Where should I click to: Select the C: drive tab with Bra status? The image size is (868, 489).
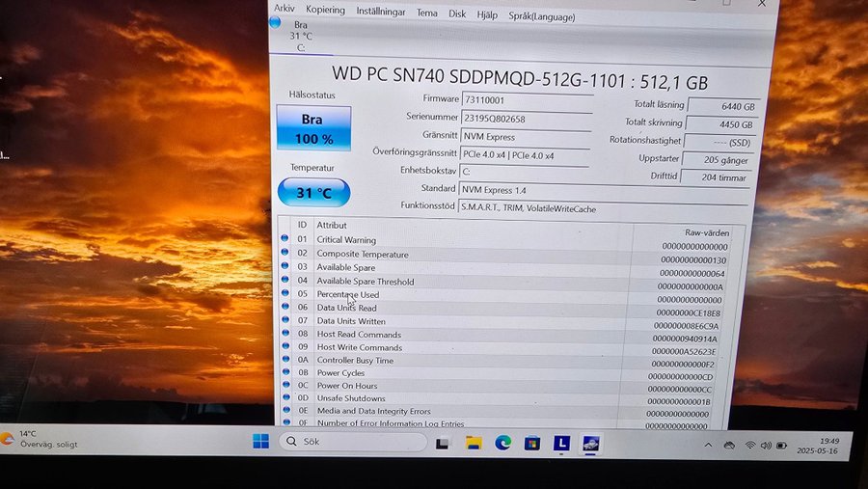(301, 36)
